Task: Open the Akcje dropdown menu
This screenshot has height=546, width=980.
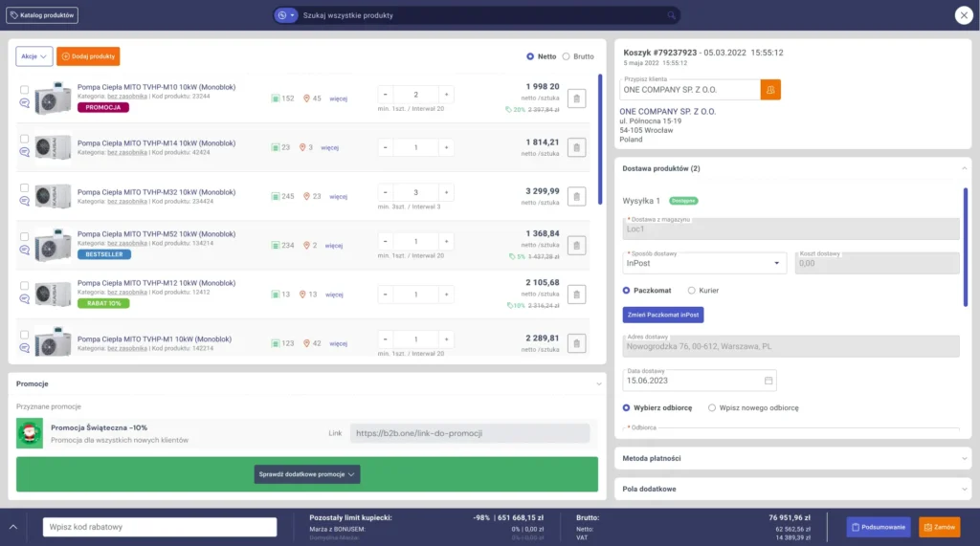Action: point(33,56)
